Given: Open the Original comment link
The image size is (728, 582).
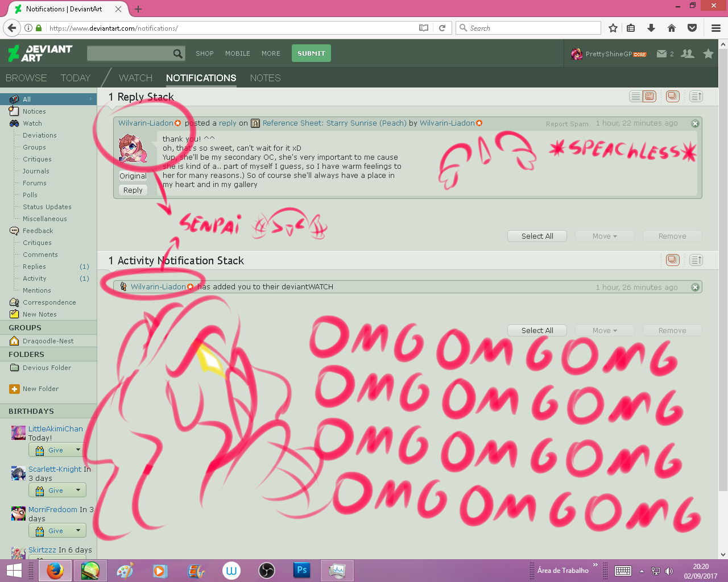Looking at the screenshot, I should 133,176.
